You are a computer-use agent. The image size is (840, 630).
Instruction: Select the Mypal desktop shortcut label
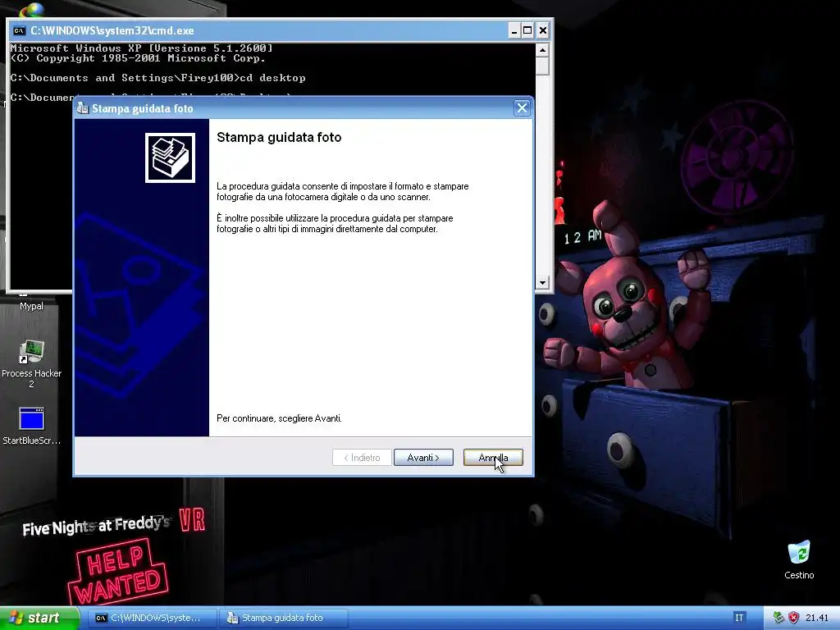32,306
